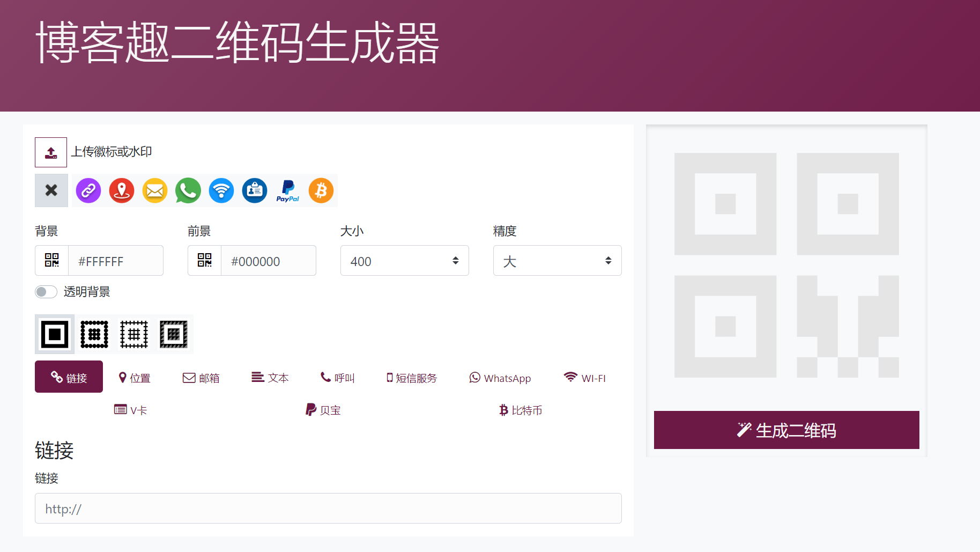Switch to the 位置 location tab
The height and width of the screenshot is (552, 980).
click(135, 378)
